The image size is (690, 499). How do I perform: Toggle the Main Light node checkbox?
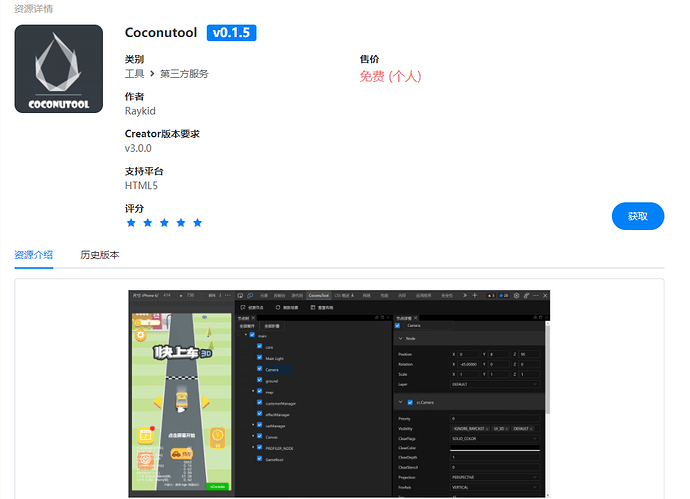(260, 357)
